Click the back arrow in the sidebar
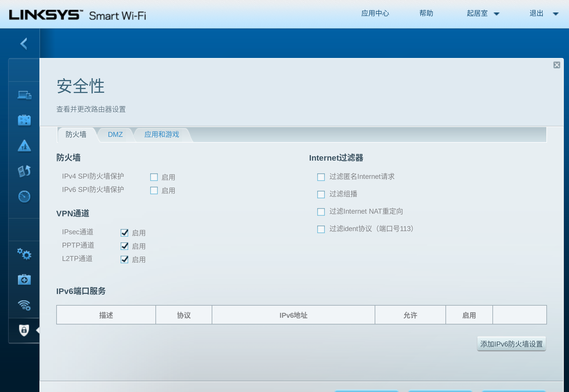The width and height of the screenshot is (569, 392). click(x=24, y=44)
